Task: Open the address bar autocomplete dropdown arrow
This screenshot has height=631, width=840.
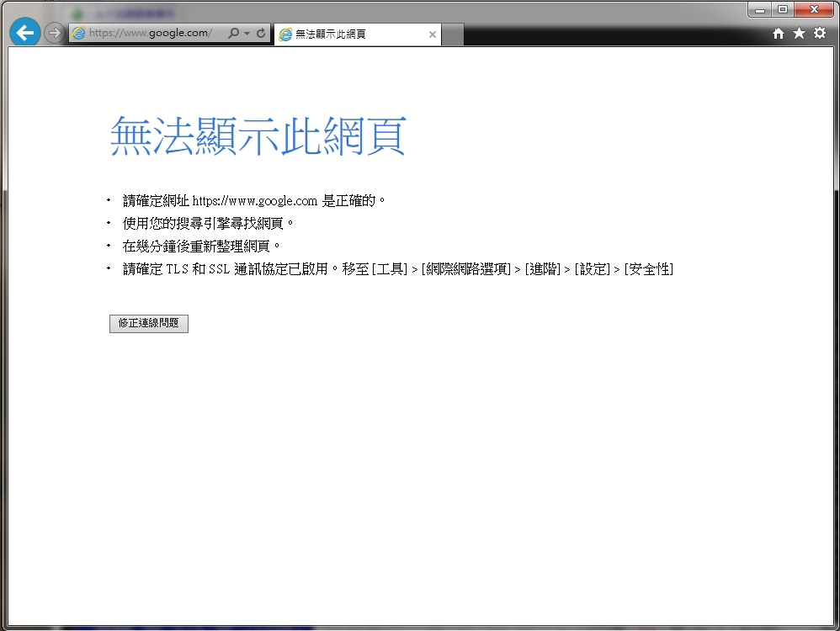Action: 247,33
